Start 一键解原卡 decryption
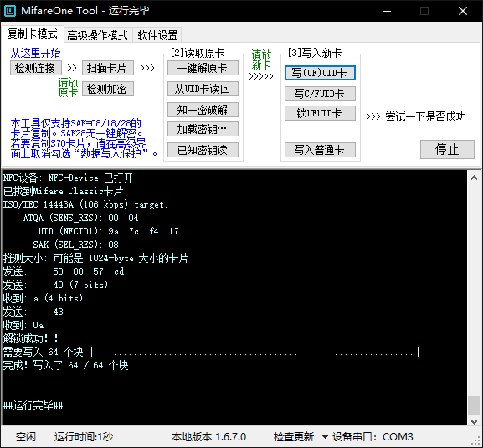The height and width of the screenshot is (448, 483). (203, 68)
